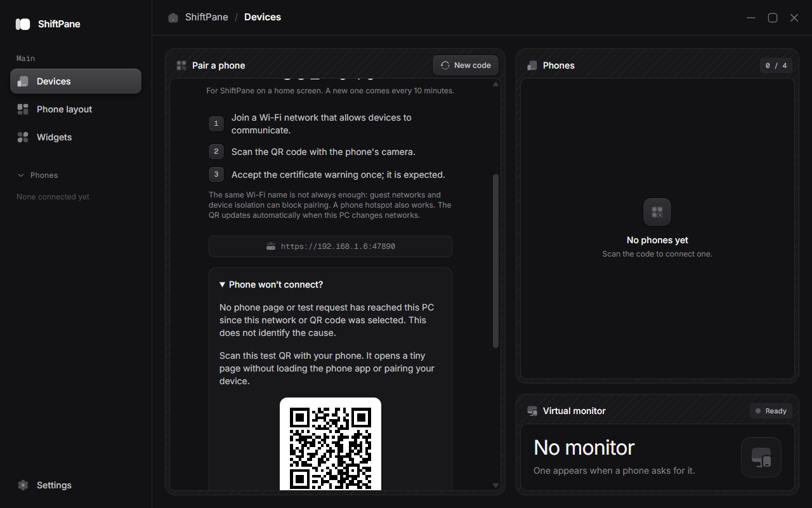The image size is (812, 508).
Task: Click the "Devices" breadcrumb title
Action: click(263, 17)
